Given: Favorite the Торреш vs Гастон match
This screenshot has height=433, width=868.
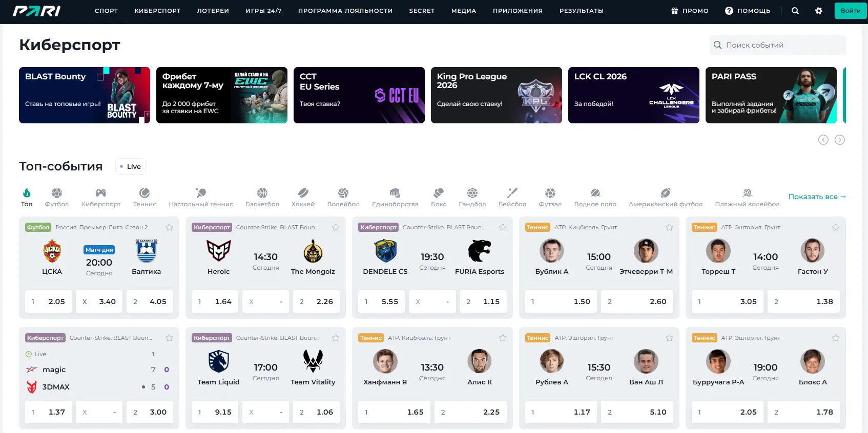Looking at the screenshot, I should 836,227.
